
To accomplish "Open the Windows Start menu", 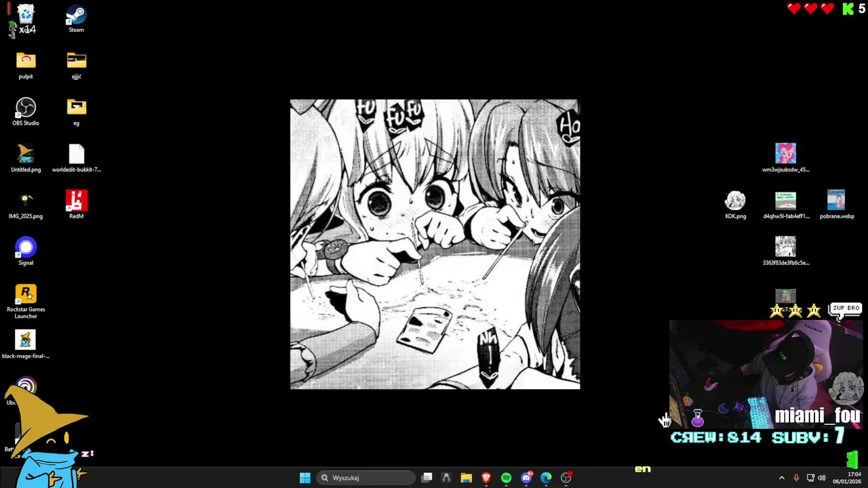I will (x=305, y=478).
